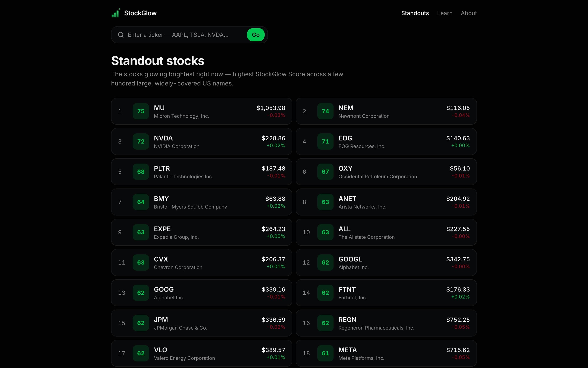
Task: Click the OXY score badge 67
Action: coord(325,172)
